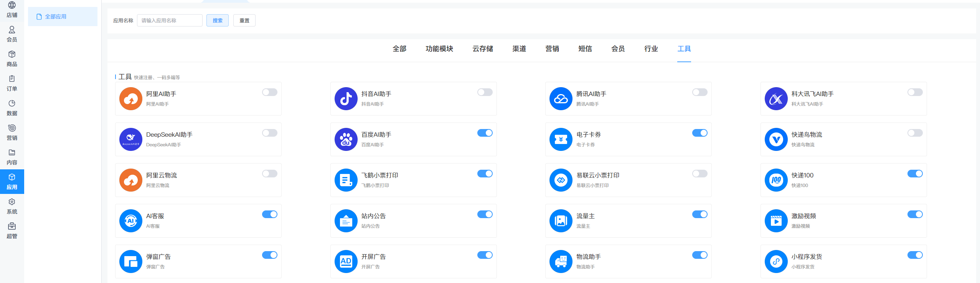Click the 抖音AI助手 app icon

point(346,99)
